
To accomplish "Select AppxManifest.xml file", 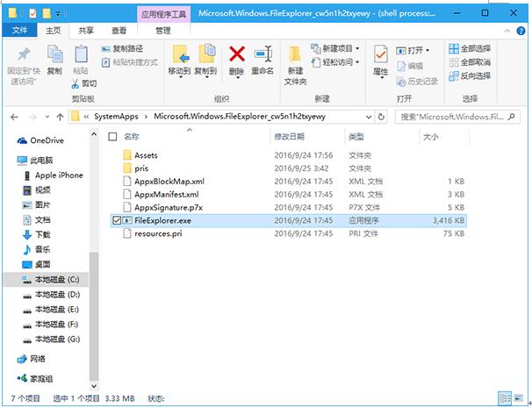I will click(289, 194).
